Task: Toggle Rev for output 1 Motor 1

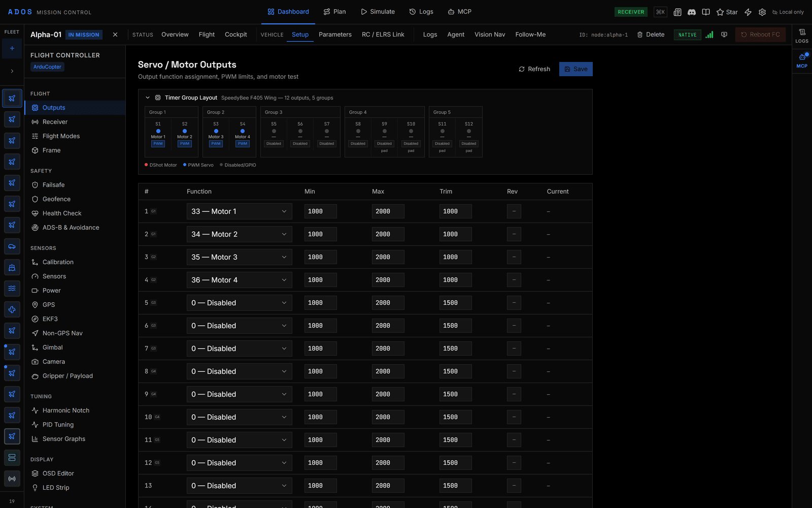Action: click(514, 211)
